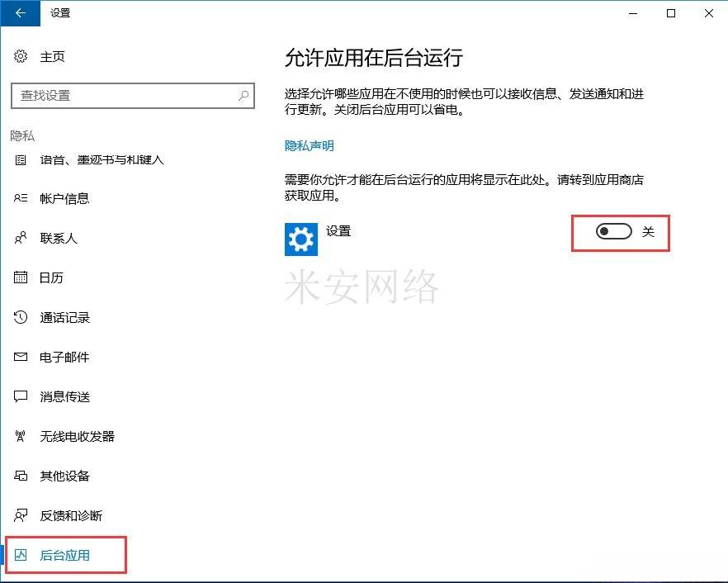This screenshot has width=728, height=583.
Task: Click the 帐户信息 account icon
Action: pyautogui.click(x=21, y=198)
